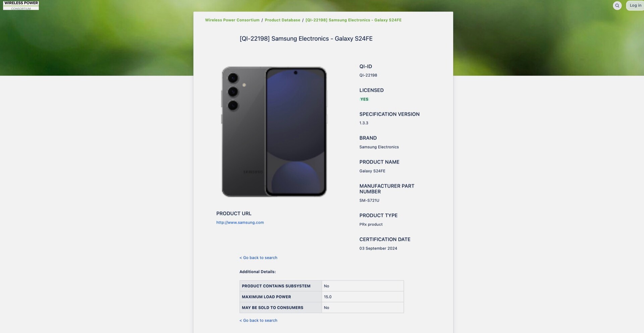Screen dimensions: 644x333
Task: Click the PRx product type value
Action: [x=371, y=224]
